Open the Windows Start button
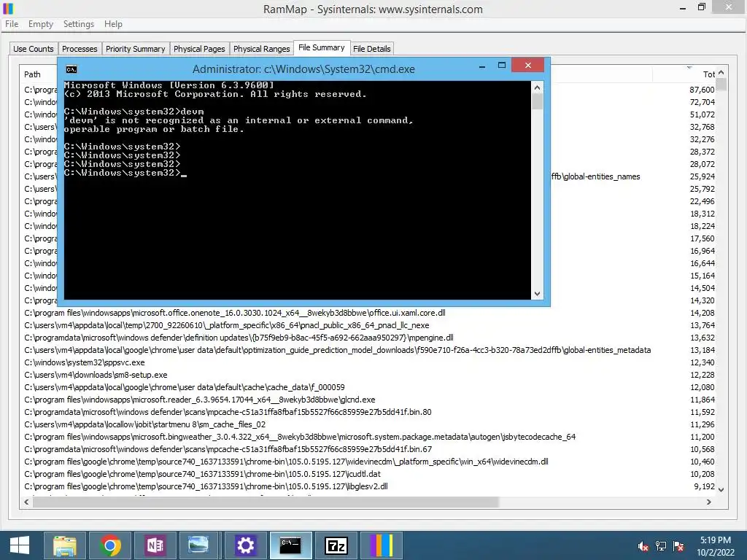 (20, 545)
